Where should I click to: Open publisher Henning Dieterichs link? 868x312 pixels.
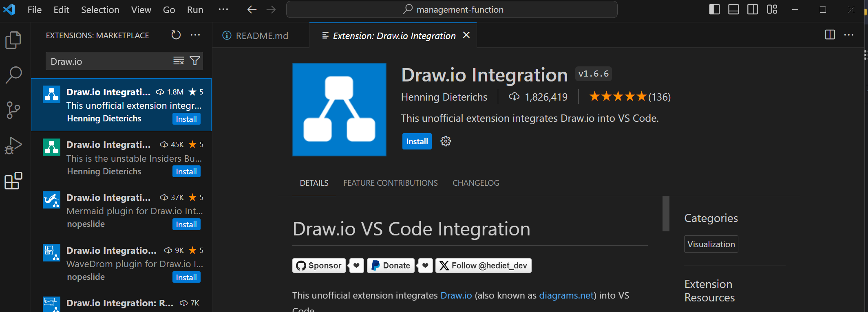pos(444,97)
